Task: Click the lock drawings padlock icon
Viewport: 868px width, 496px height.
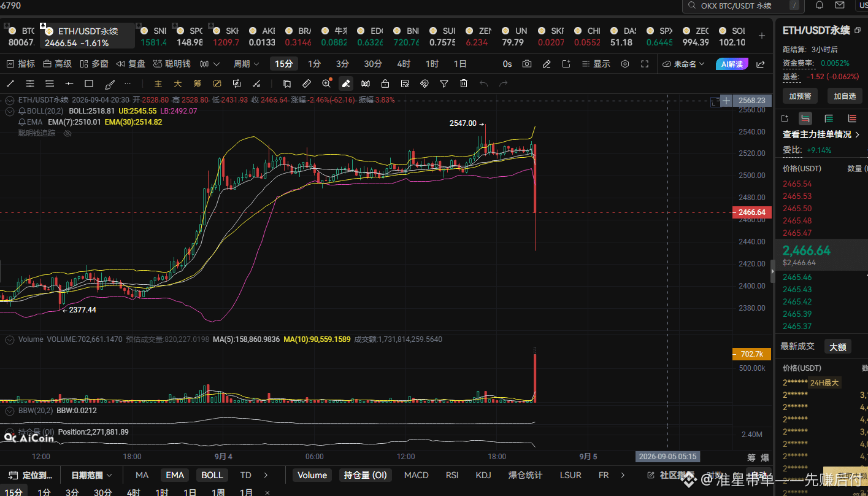Action: pos(385,83)
